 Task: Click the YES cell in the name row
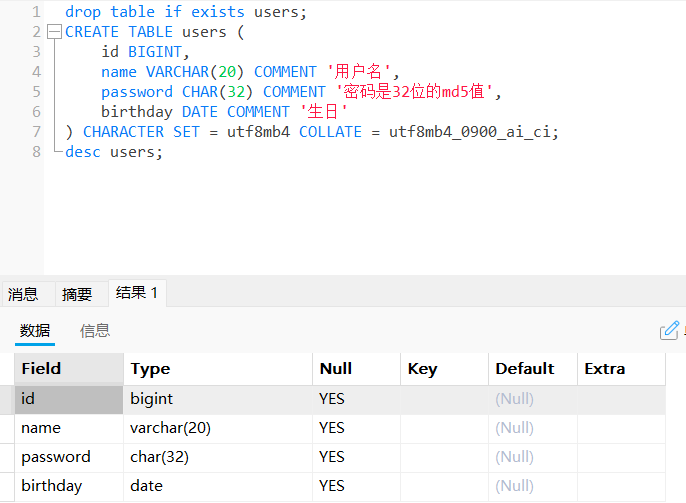pyautogui.click(x=357, y=428)
